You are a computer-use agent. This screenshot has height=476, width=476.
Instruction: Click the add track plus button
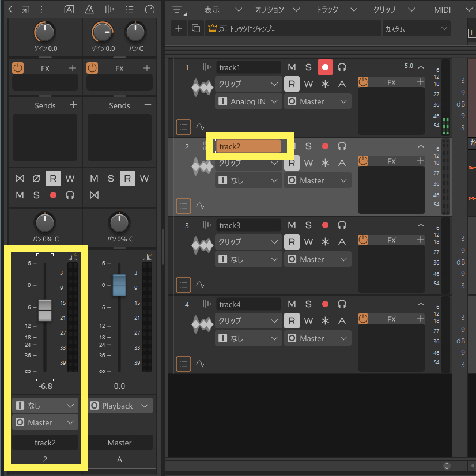coord(179,29)
